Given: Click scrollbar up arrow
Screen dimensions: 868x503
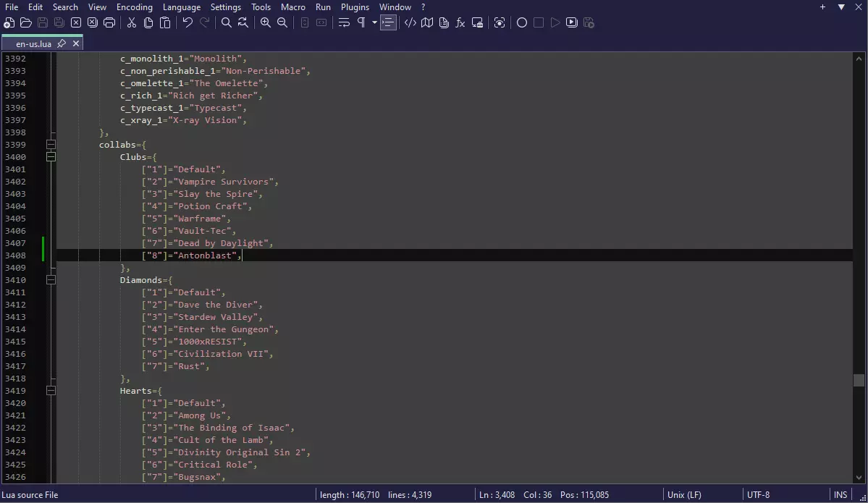Looking at the screenshot, I should click(x=859, y=58).
